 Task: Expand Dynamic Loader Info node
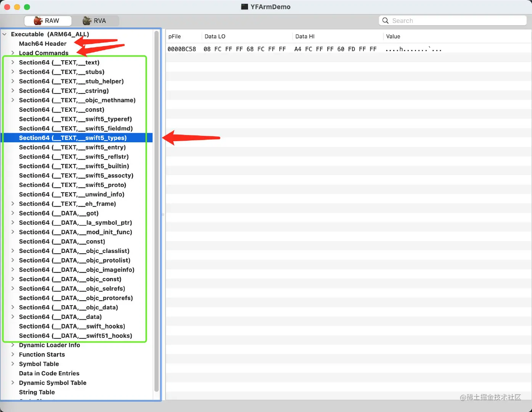tap(13, 345)
